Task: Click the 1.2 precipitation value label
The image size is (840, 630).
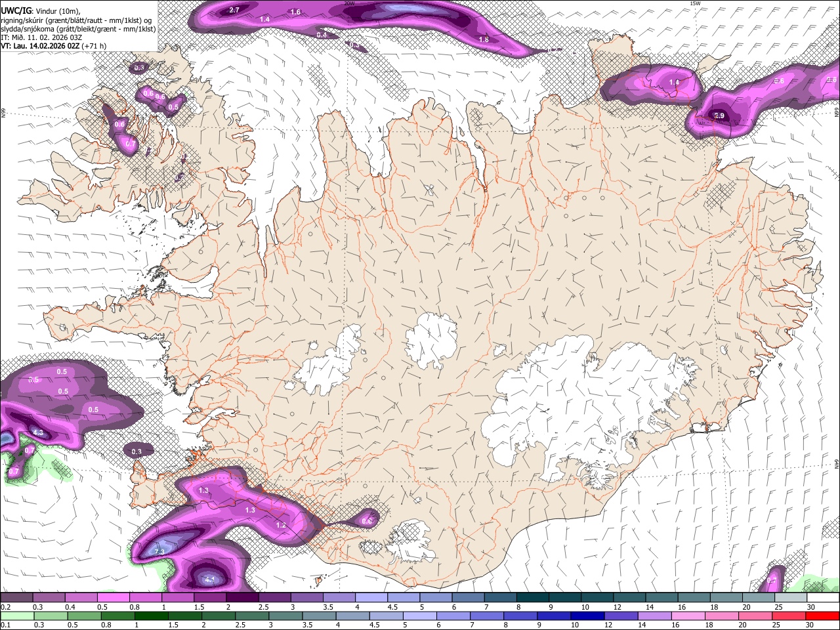Action: 281,525
